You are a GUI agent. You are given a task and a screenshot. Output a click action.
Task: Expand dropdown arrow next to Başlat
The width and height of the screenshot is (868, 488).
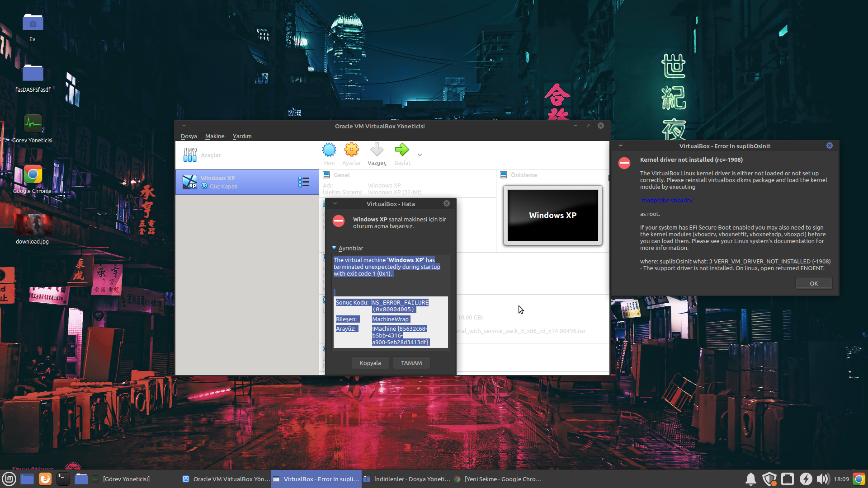(x=420, y=155)
